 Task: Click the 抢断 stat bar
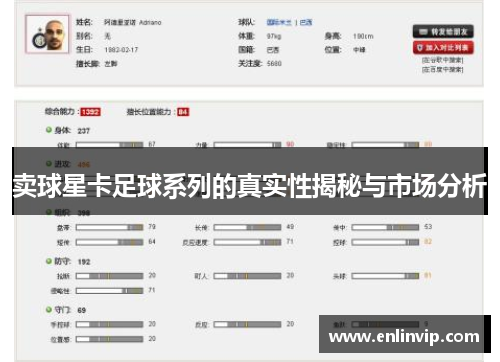(109, 276)
